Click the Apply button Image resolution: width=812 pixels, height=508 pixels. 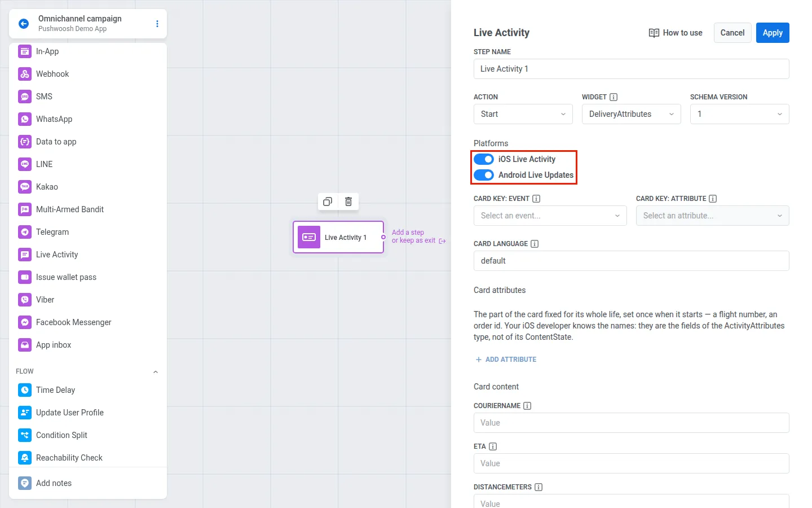(x=773, y=33)
